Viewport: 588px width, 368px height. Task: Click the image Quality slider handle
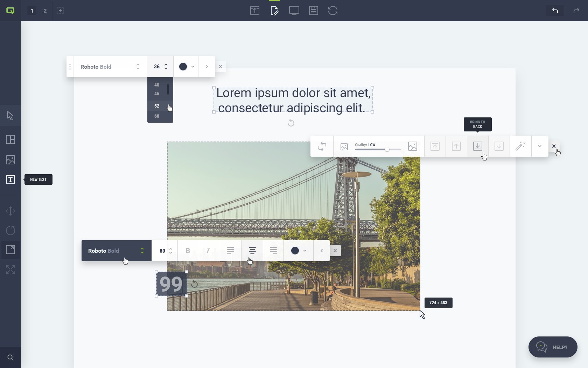point(387,150)
